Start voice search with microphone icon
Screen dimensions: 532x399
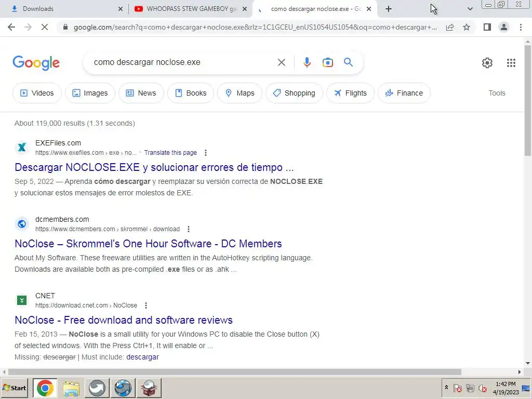[x=307, y=62]
